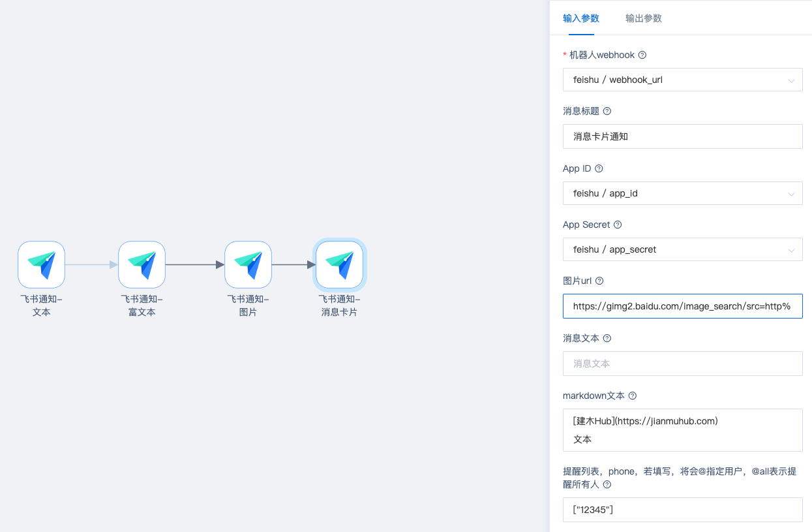
Task: Click the 消息标题 input with 消息卡片通知
Action: (x=683, y=136)
